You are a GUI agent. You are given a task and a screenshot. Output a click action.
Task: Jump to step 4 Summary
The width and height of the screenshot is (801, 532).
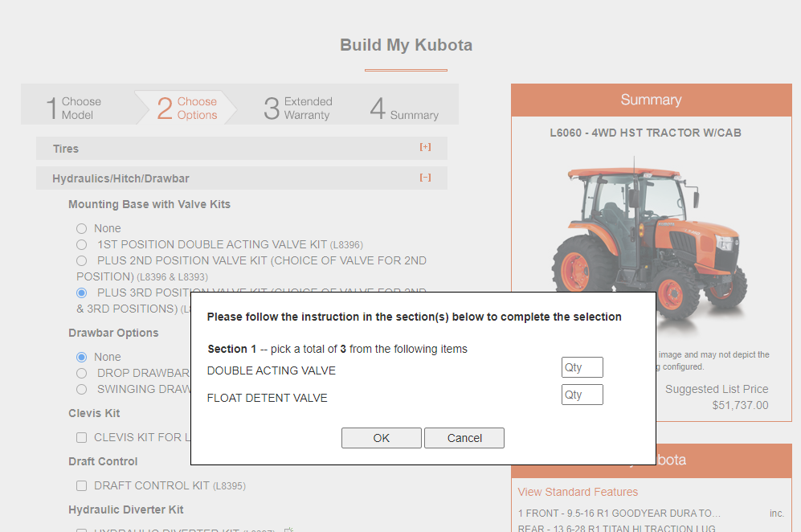click(x=405, y=108)
